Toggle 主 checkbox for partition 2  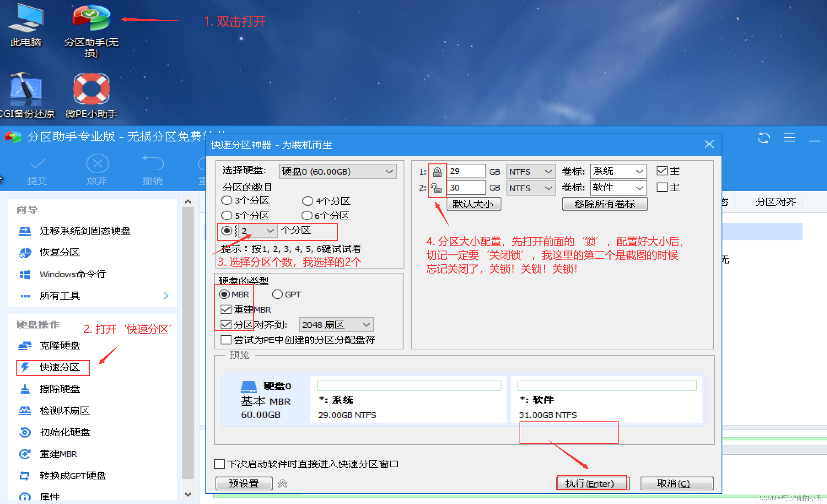pyautogui.click(x=662, y=187)
